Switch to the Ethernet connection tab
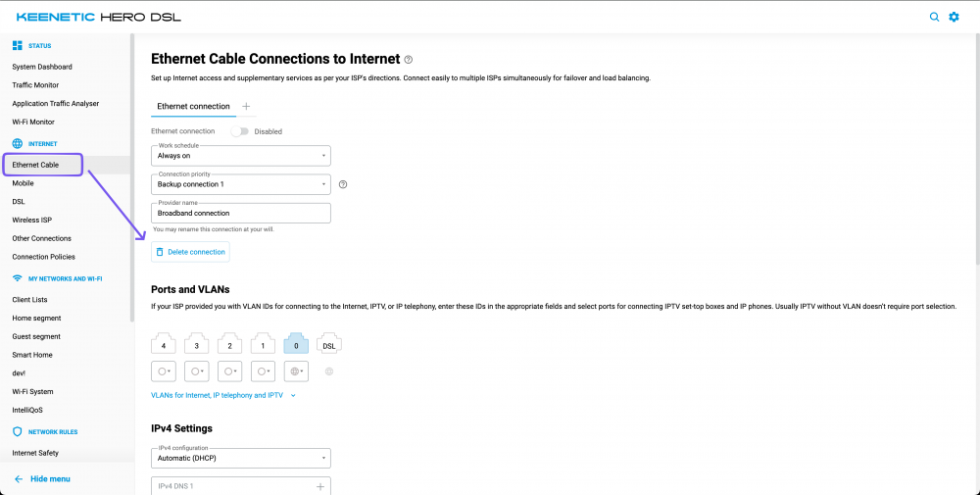The image size is (980, 495). click(193, 106)
